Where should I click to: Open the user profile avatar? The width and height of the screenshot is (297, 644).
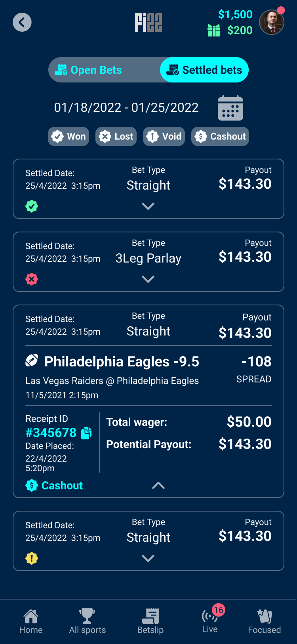click(272, 22)
